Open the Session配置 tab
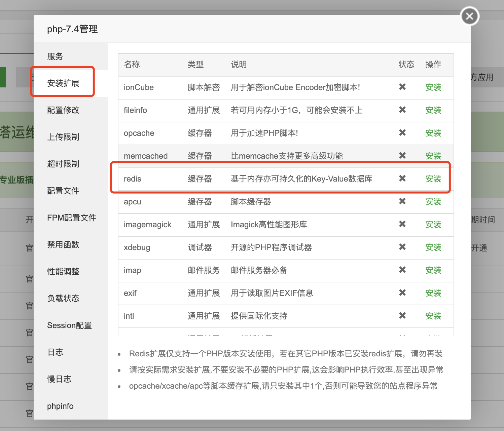 69,325
